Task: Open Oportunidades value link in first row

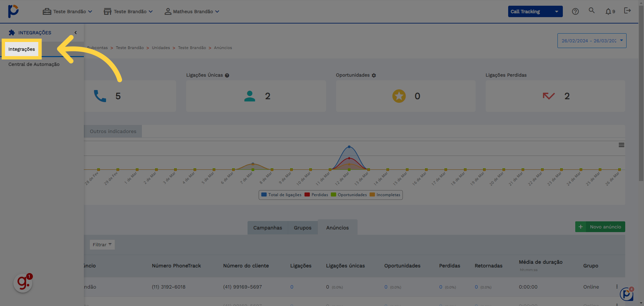Action: (386, 287)
